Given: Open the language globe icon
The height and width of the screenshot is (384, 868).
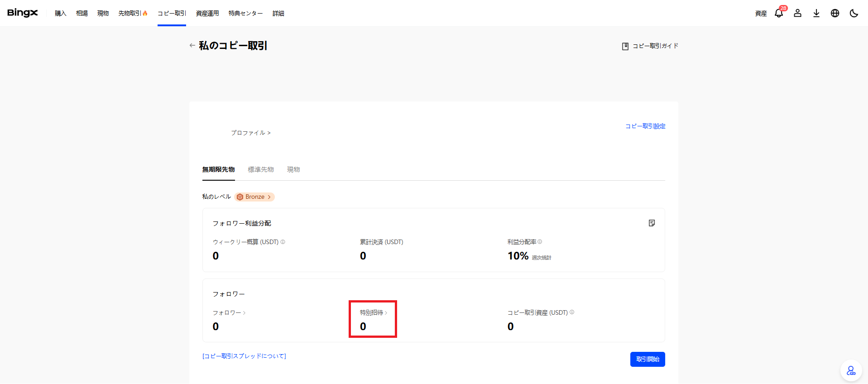Looking at the screenshot, I should pos(834,13).
